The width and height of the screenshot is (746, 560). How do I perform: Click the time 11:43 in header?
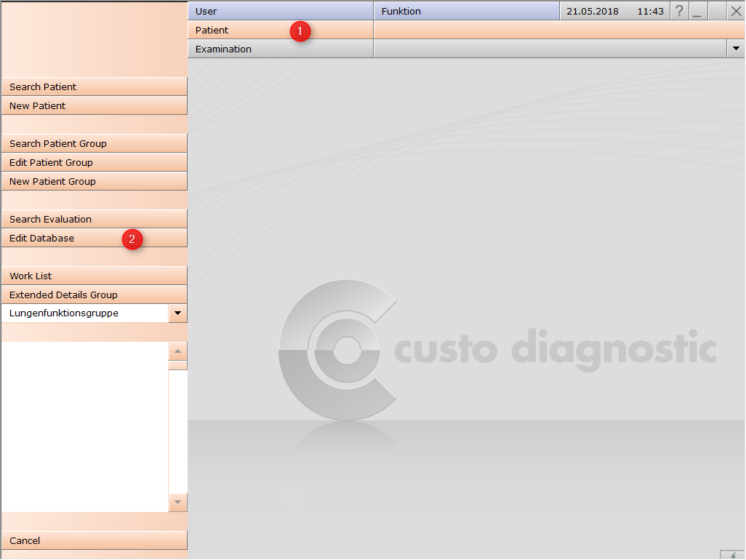[650, 12]
